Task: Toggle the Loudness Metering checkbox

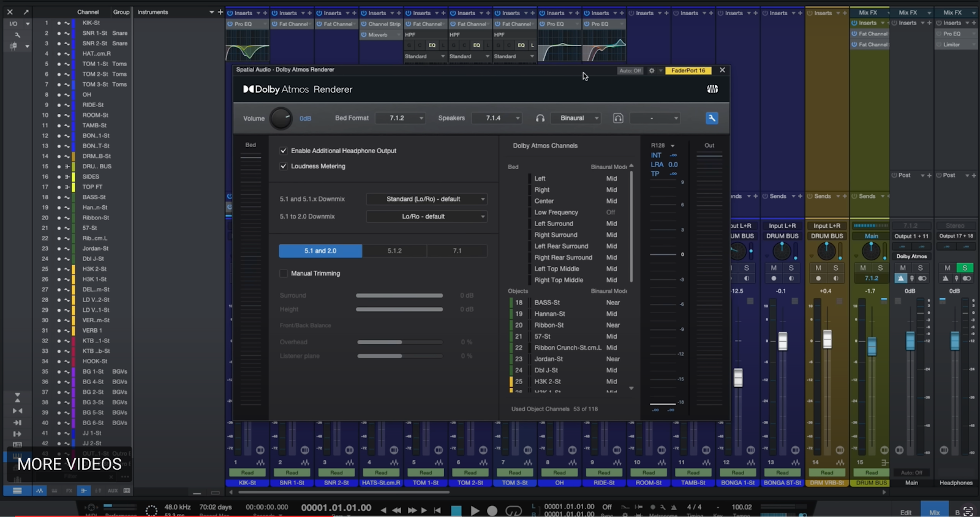Action: pyautogui.click(x=284, y=166)
